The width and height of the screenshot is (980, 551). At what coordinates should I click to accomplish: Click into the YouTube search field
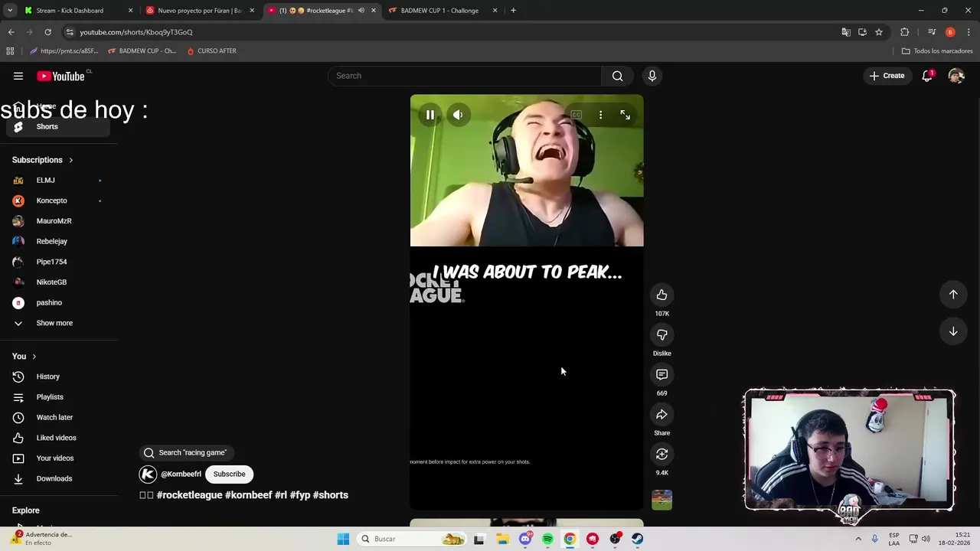point(465,76)
